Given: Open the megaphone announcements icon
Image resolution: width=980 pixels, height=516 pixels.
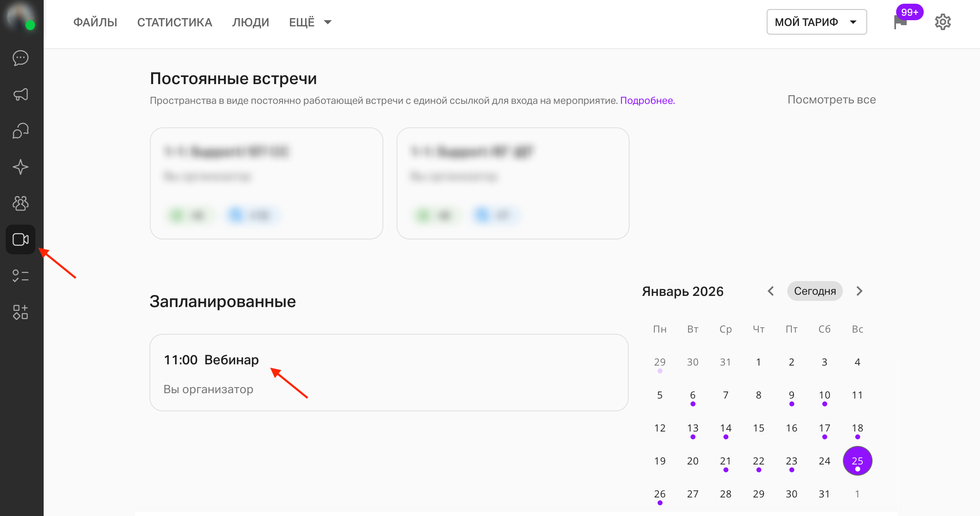Looking at the screenshot, I should click(x=21, y=94).
